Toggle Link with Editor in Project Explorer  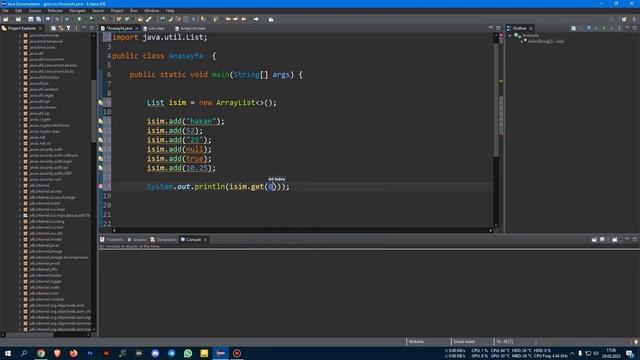pyautogui.click(x=61, y=28)
